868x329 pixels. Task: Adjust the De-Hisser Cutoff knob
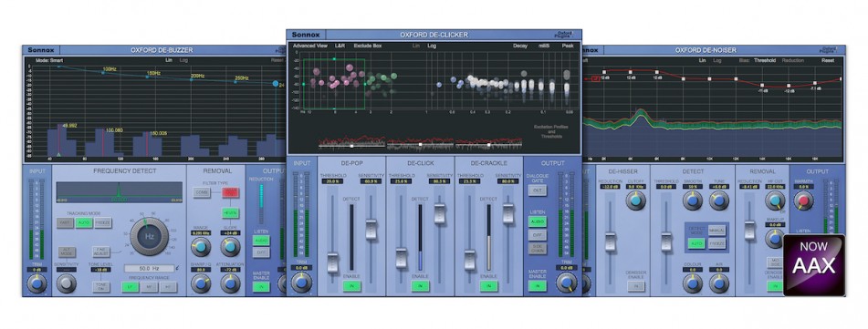(636, 200)
